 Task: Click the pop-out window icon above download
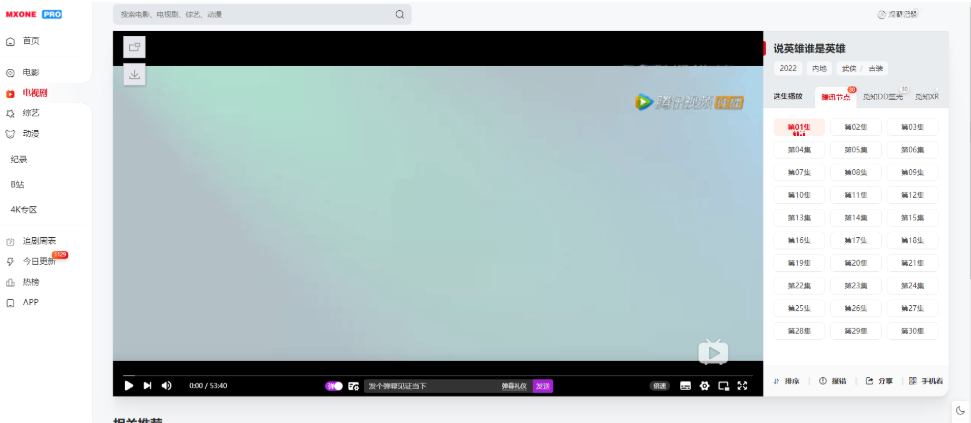(135, 47)
